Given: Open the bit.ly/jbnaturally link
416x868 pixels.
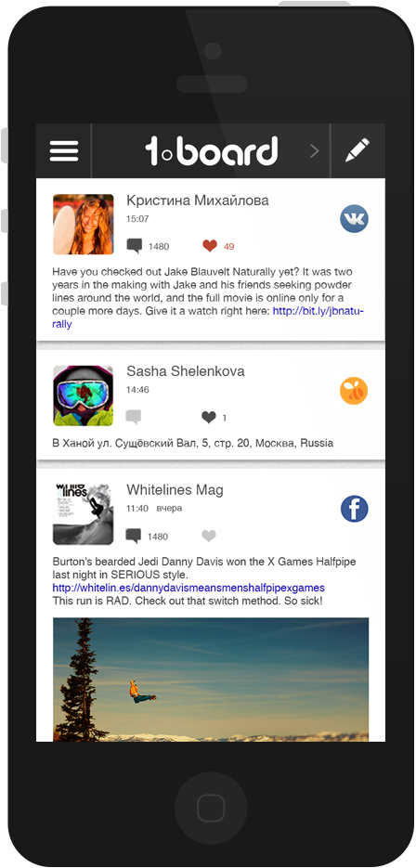Looking at the screenshot, I should 208,317.
